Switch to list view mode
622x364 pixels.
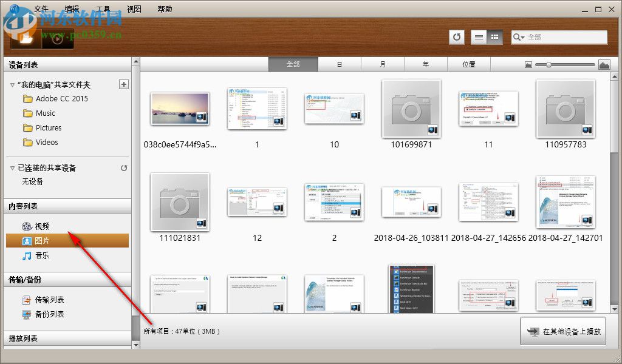(x=479, y=37)
